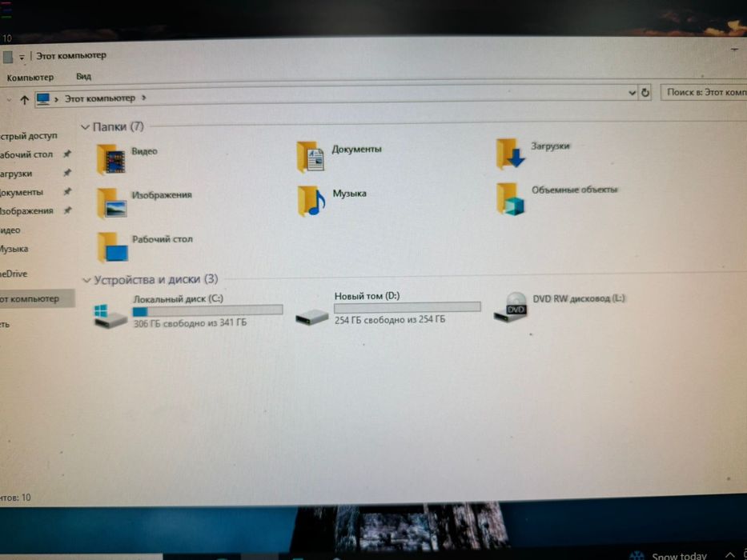Click the pin icon next to Документы
747x560 pixels.
67,191
